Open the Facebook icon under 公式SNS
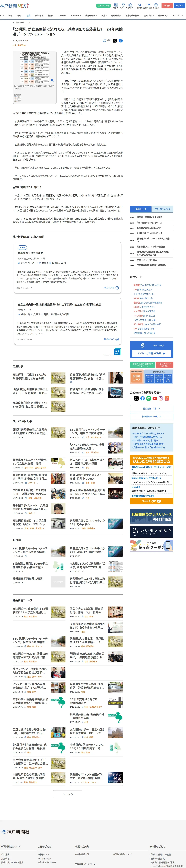 point(142,398)
